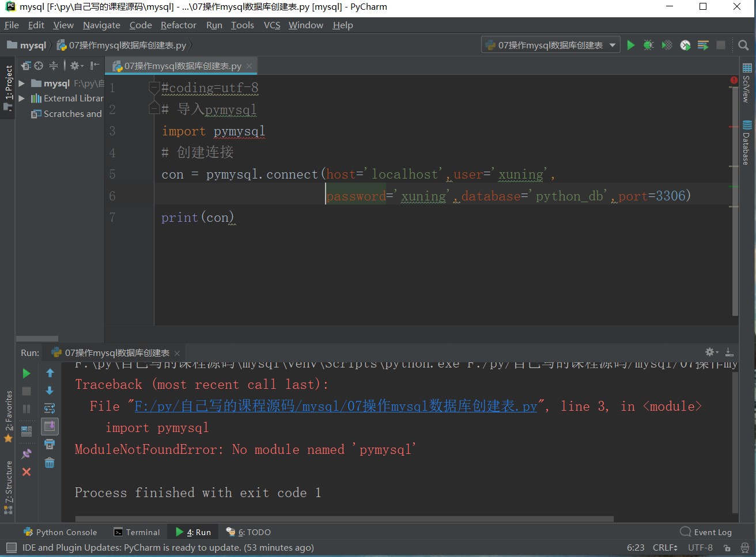Open the Tools menu
The height and width of the screenshot is (557, 756).
tap(243, 25)
